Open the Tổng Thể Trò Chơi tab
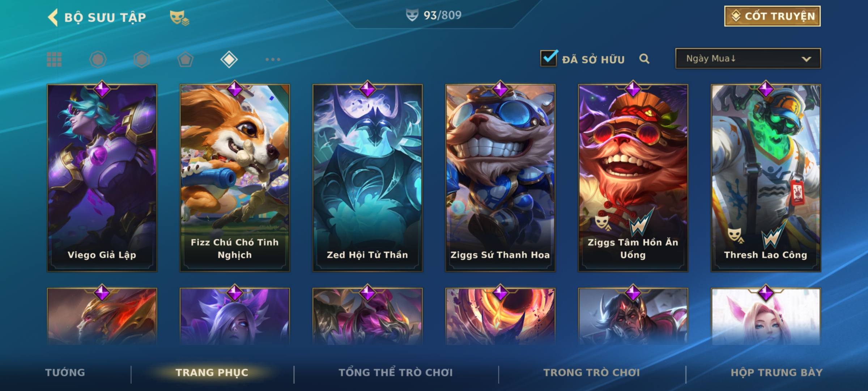This screenshot has height=391, width=868. click(x=396, y=373)
